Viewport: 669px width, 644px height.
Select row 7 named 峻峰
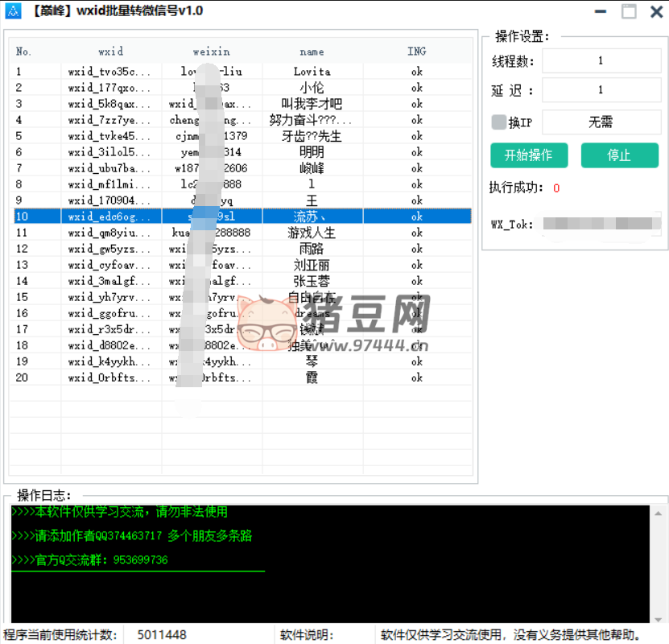(x=312, y=168)
